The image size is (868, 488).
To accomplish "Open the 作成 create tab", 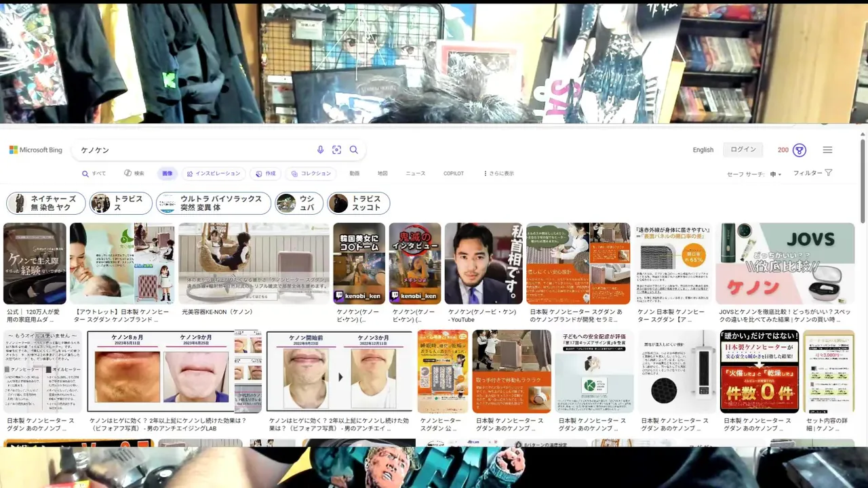I will tap(265, 174).
